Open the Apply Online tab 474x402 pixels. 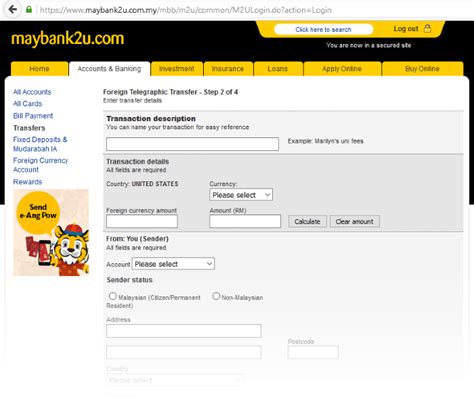point(342,69)
